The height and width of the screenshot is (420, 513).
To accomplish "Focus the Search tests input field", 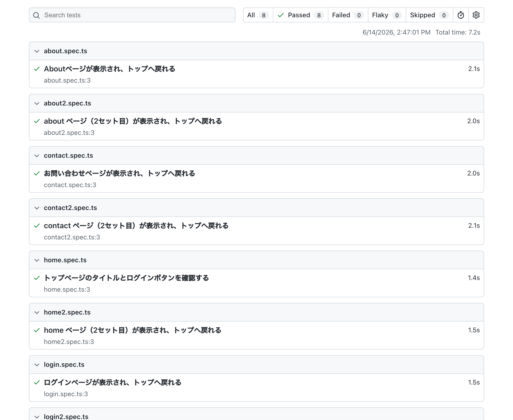I will [x=132, y=15].
